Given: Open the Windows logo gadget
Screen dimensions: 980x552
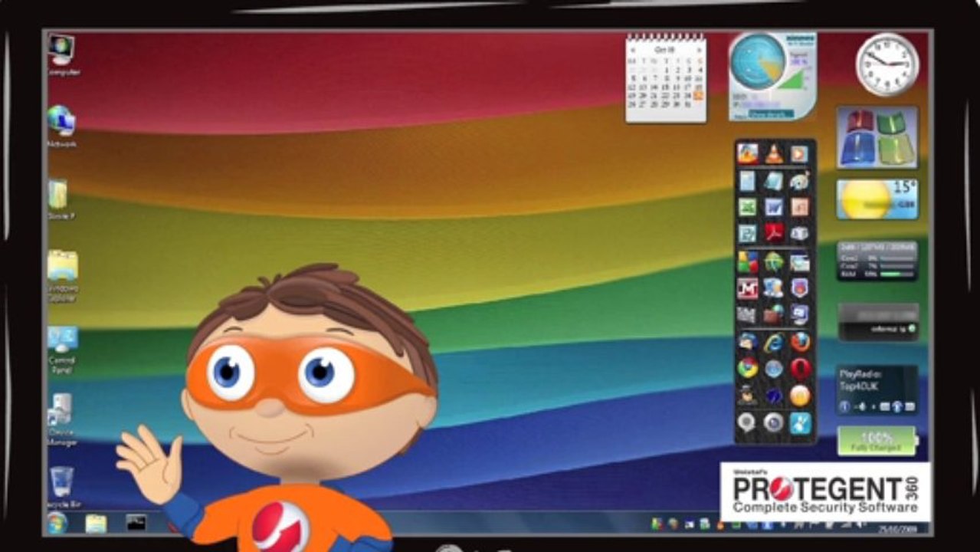Looking at the screenshot, I should click(877, 137).
